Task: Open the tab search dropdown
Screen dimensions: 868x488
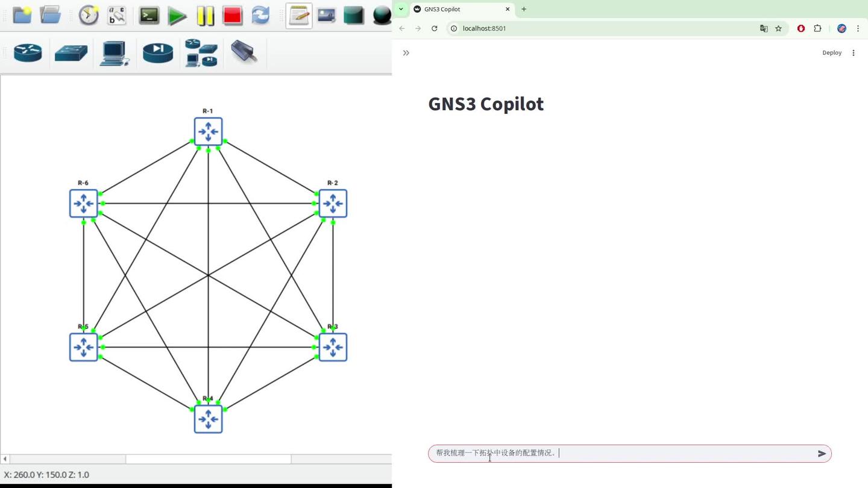Action: [401, 9]
